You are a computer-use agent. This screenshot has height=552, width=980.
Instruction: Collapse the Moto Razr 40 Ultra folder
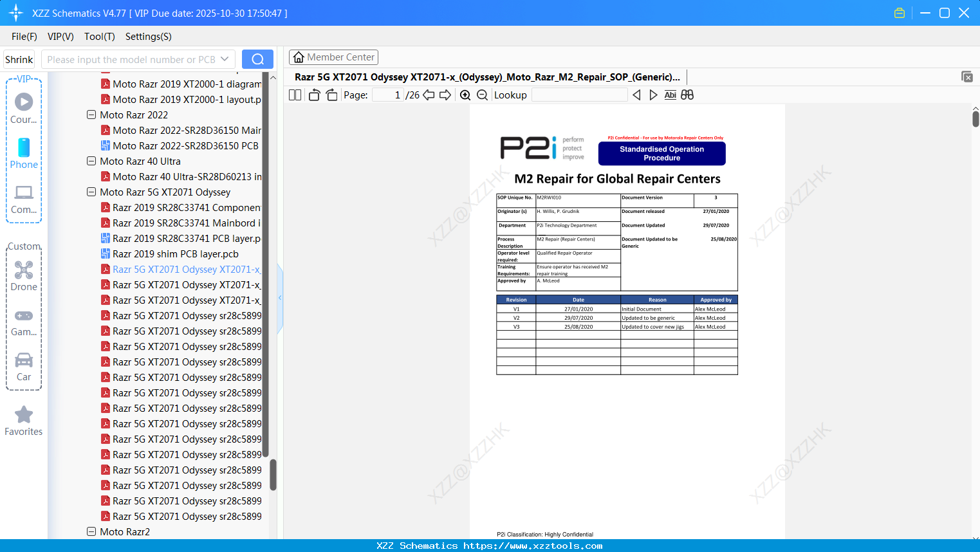(x=91, y=161)
